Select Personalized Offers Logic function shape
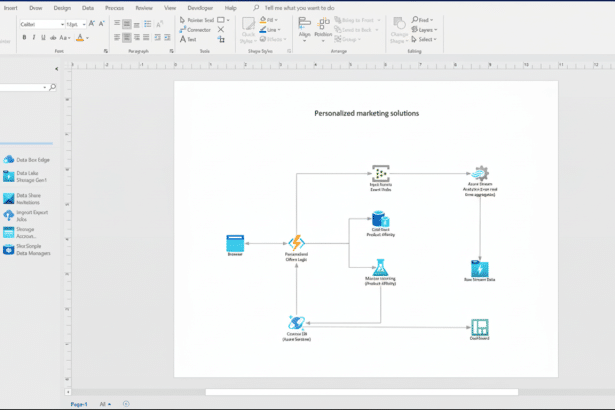Image resolution: width=615 pixels, height=410 pixels. [x=297, y=243]
